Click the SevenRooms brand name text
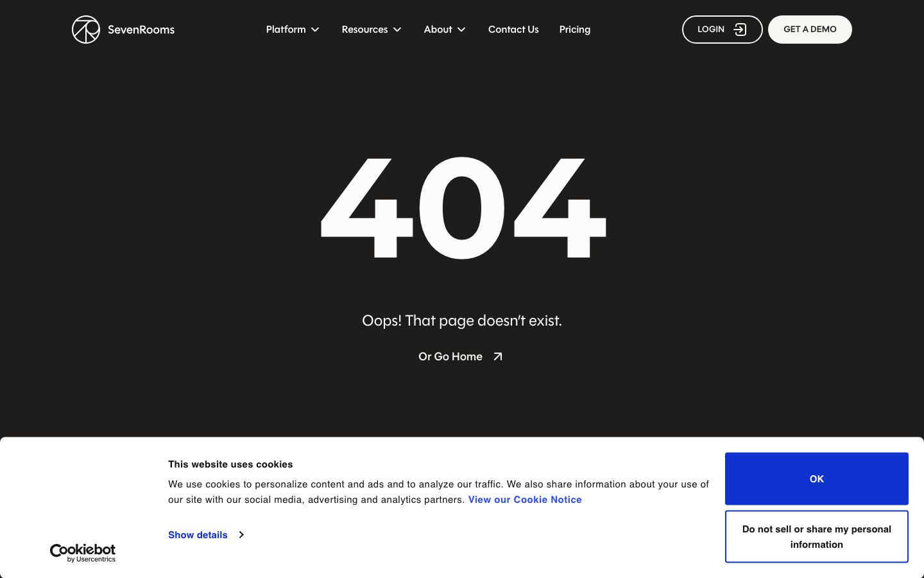 pyautogui.click(x=141, y=30)
